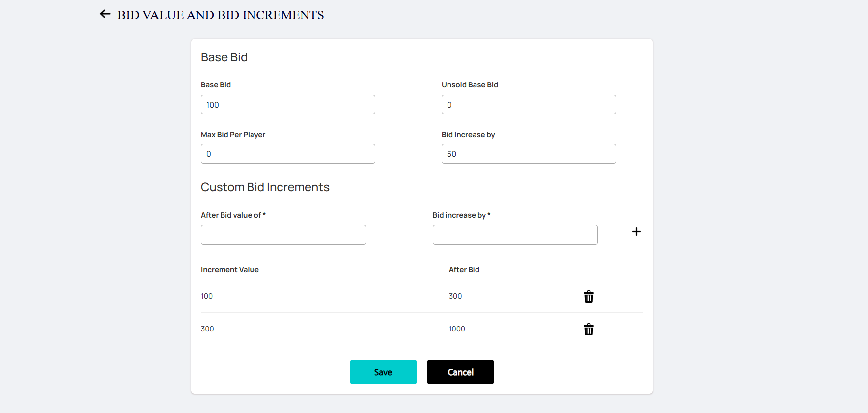Delete the increment row with After Bid 1000
The image size is (868, 413).
pos(588,330)
